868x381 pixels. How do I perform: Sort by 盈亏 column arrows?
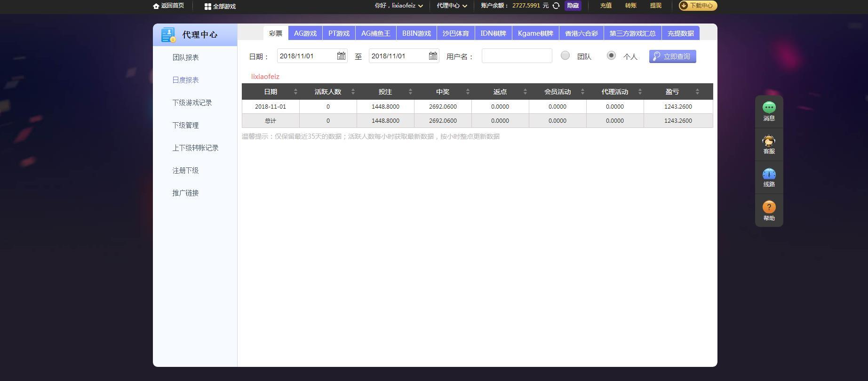click(x=697, y=92)
